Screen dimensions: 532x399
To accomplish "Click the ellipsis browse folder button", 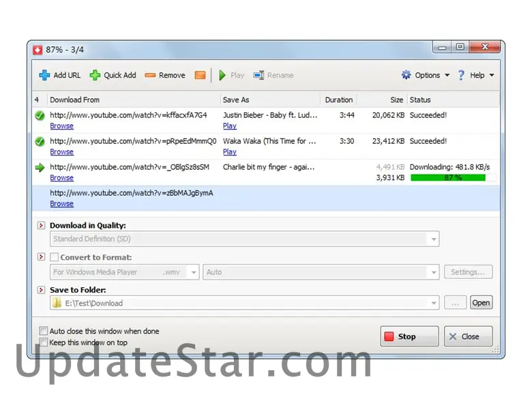I will click(x=456, y=303).
